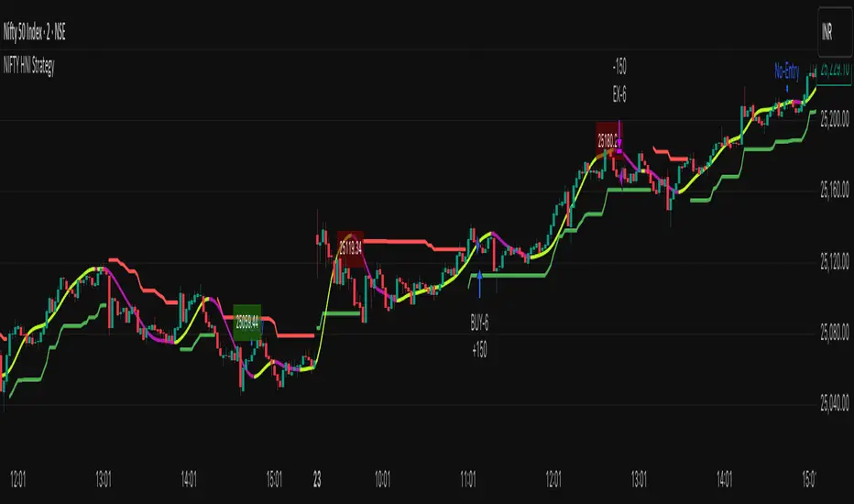Click the date 23 on time axis
This screenshot has height=504, width=854.
tap(317, 479)
